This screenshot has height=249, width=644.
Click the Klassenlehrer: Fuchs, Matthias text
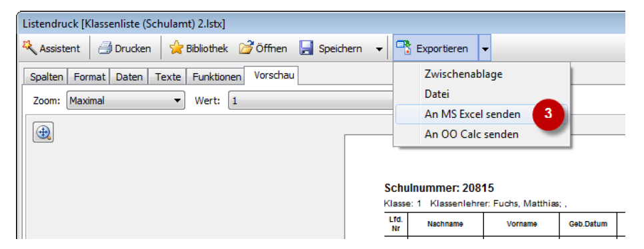point(495,204)
